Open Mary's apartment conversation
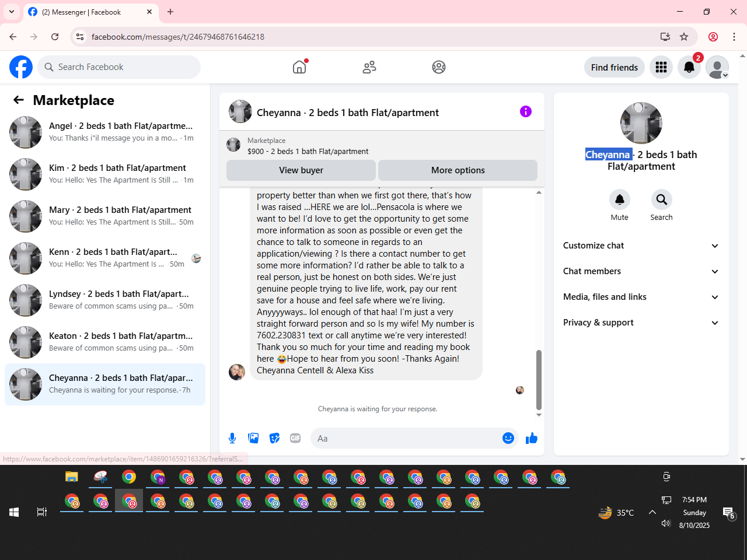The width and height of the screenshot is (747, 560). coord(105,216)
